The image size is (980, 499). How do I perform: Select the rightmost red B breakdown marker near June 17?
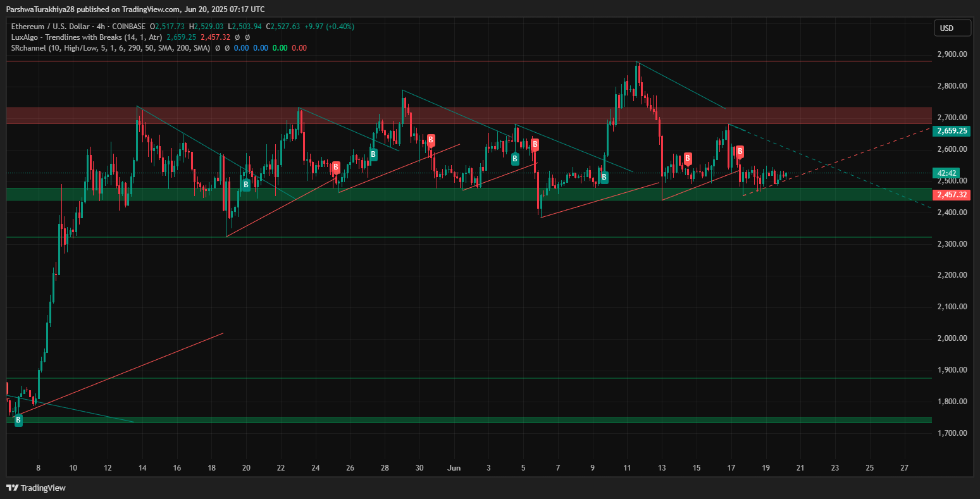739,152
